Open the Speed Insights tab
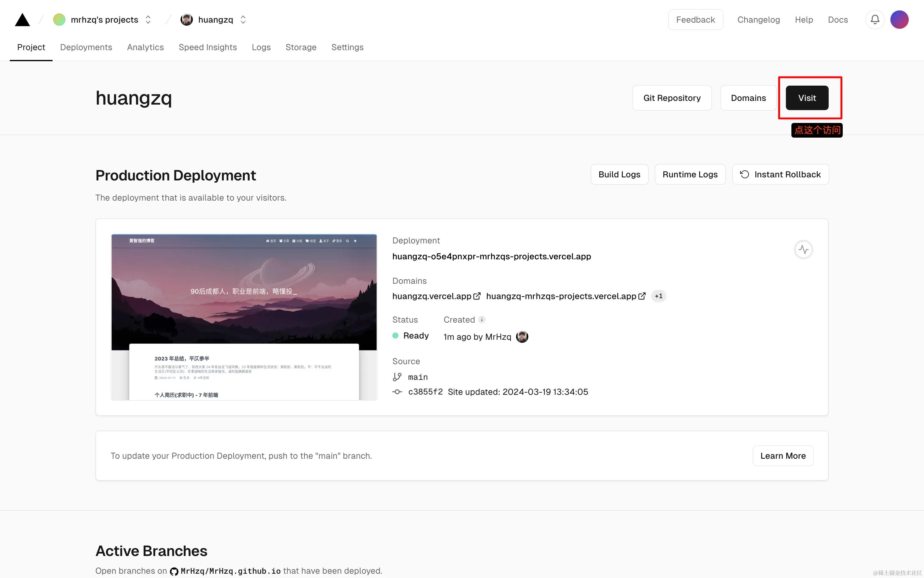924x578 pixels. 208,47
